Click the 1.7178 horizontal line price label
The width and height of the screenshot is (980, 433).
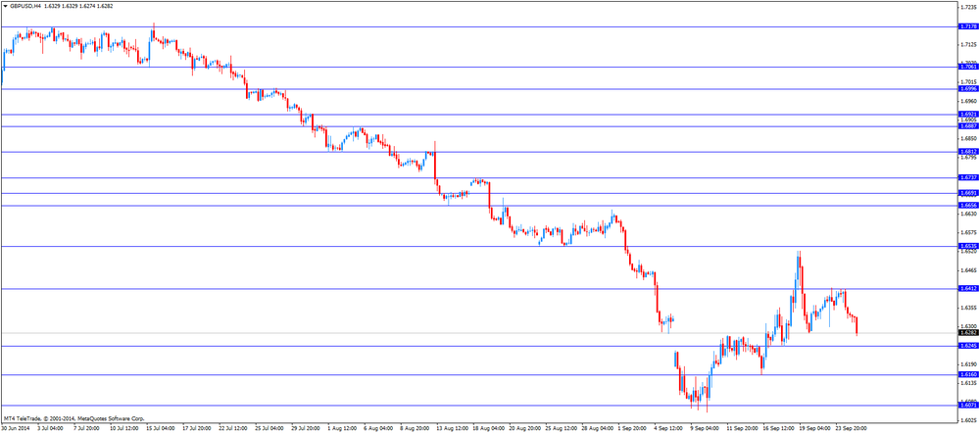pos(968,26)
